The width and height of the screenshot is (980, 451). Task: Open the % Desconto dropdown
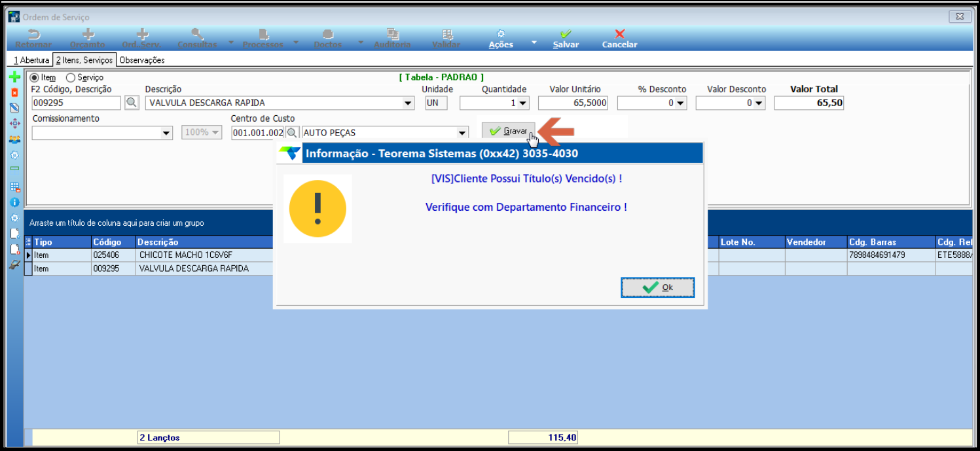(680, 103)
